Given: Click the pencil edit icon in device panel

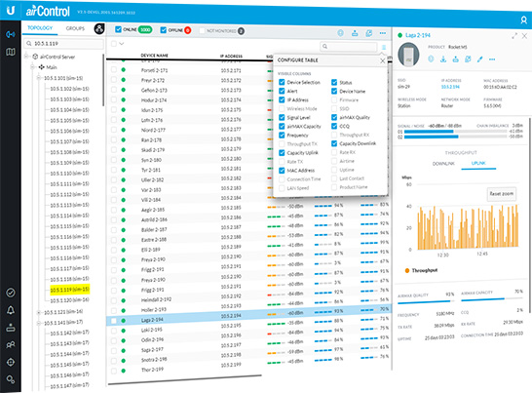Looking at the screenshot, I should click(x=479, y=59).
